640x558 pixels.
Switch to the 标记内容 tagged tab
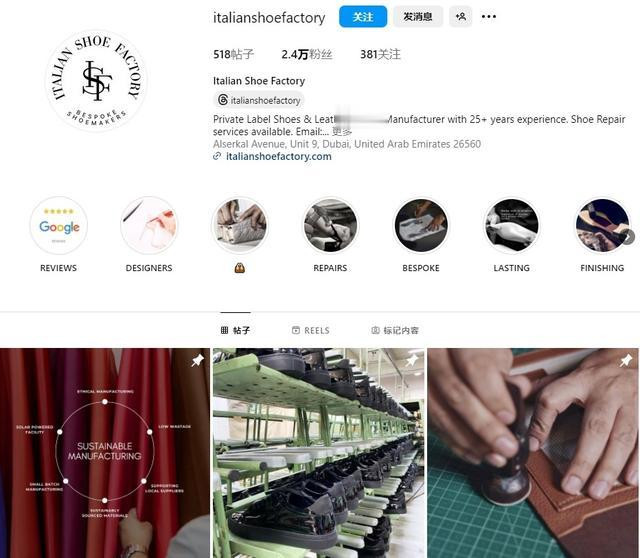pos(395,330)
